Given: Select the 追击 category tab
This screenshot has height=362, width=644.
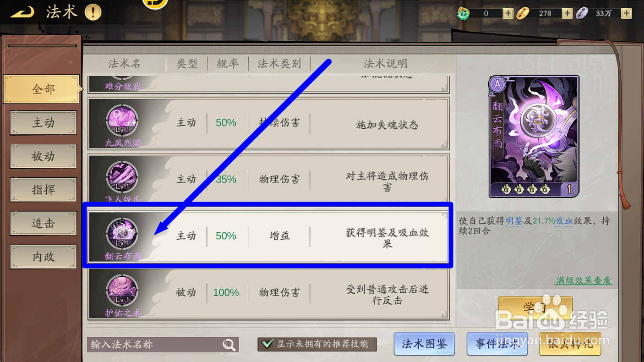Looking at the screenshot, I should (44, 223).
